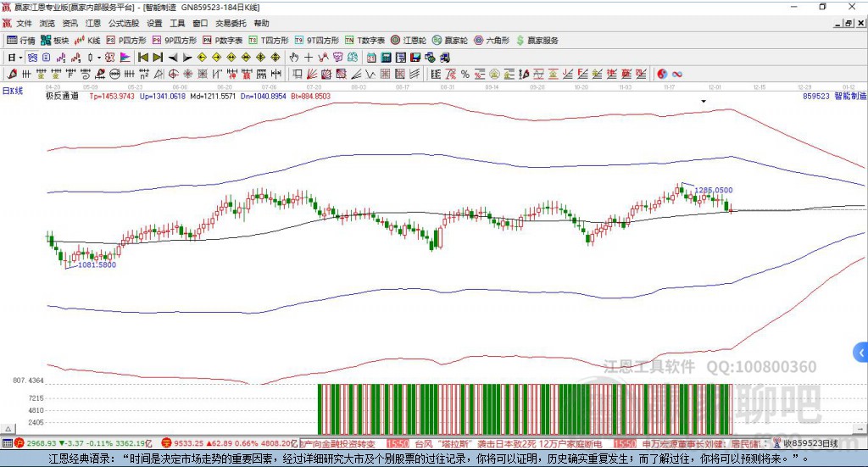Click the last yellow diamond arrow icon
This screenshot has width=868, height=467.
pos(275,58)
